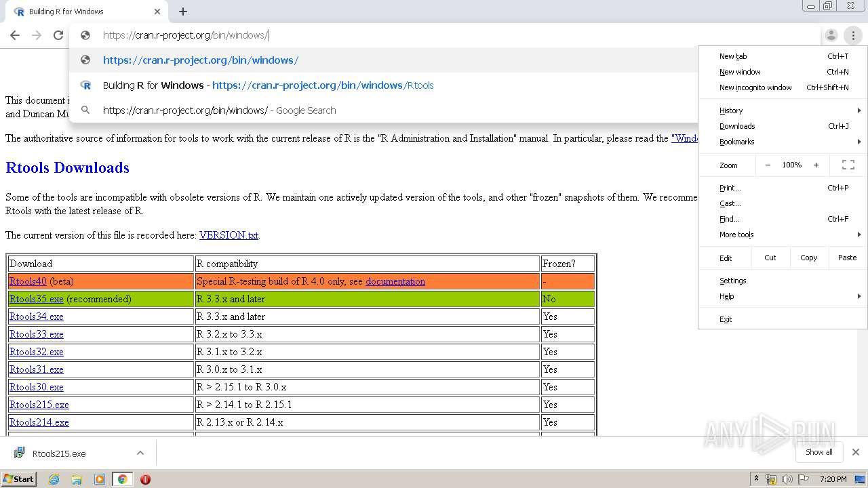Click Cut in the Edit row
Image resolution: width=868 pixels, height=488 pixels.
click(770, 258)
